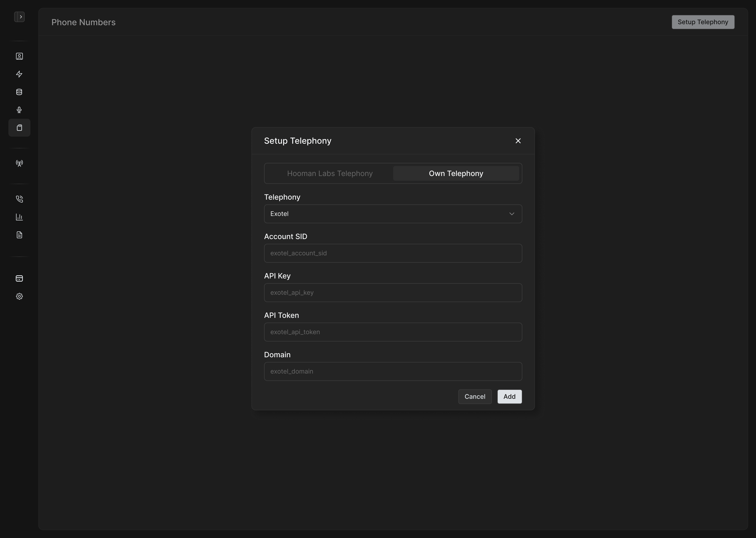Select the Own Telephony tab
756x538 pixels.
456,174
